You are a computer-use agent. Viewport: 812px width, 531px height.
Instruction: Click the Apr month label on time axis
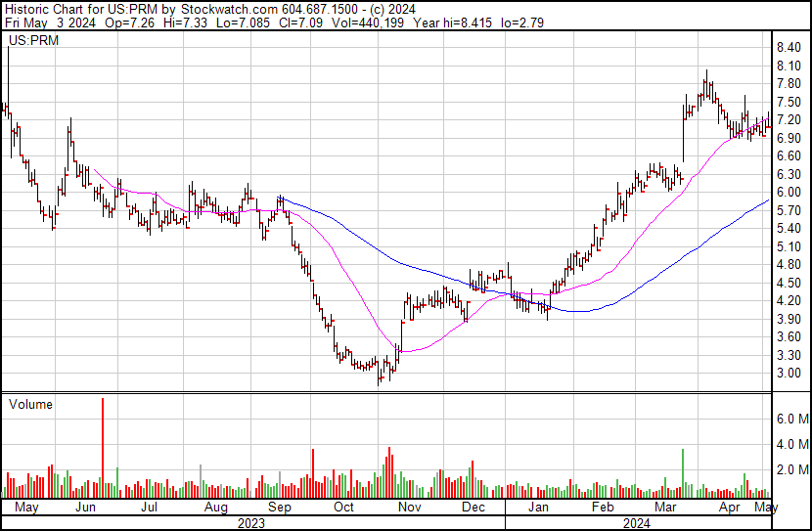point(730,508)
